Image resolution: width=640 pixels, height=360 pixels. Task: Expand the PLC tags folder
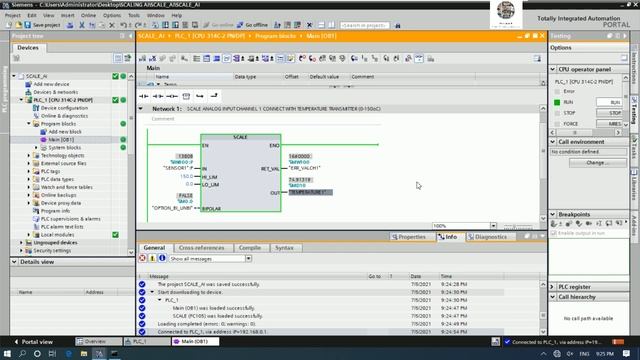(x=29, y=171)
